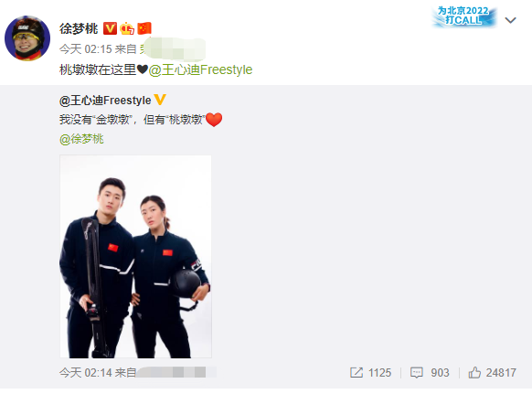Click the yellow crown membership badge

[127, 28]
